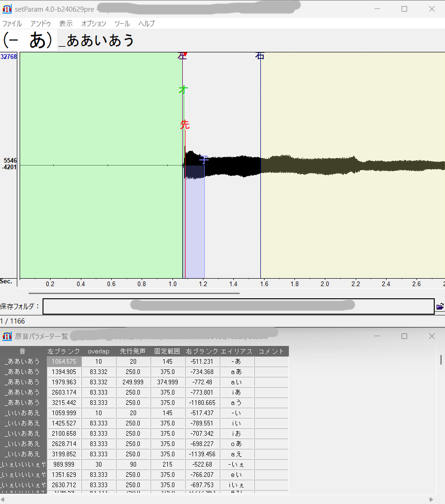Click the エイリアス column header
This screenshot has height=504, width=445.
(x=237, y=351)
